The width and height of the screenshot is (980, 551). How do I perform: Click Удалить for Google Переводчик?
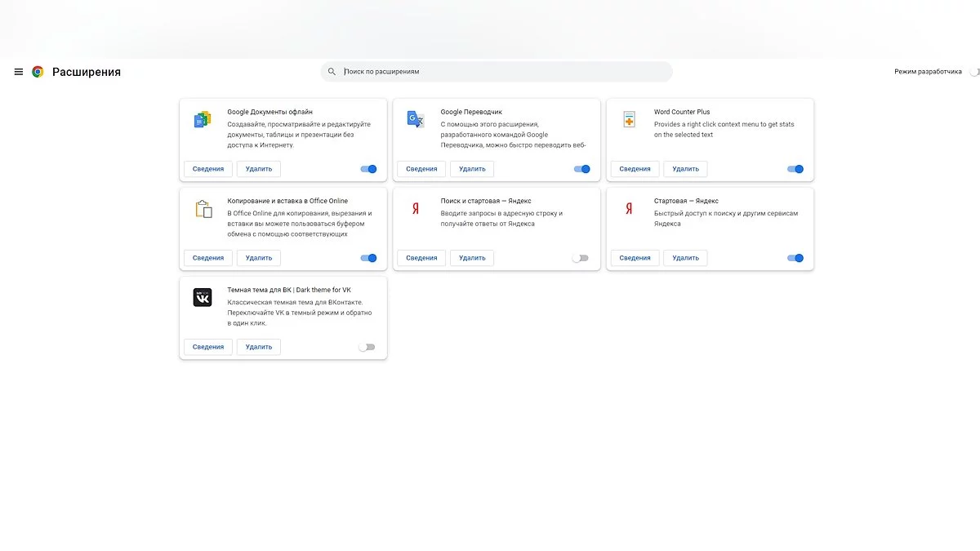tap(472, 169)
